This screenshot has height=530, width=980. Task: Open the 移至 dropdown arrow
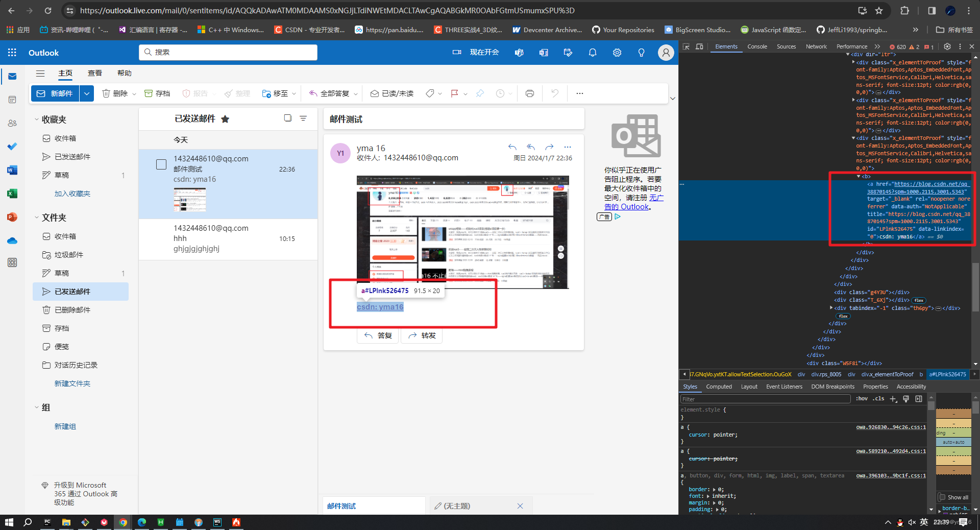(x=294, y=94)
